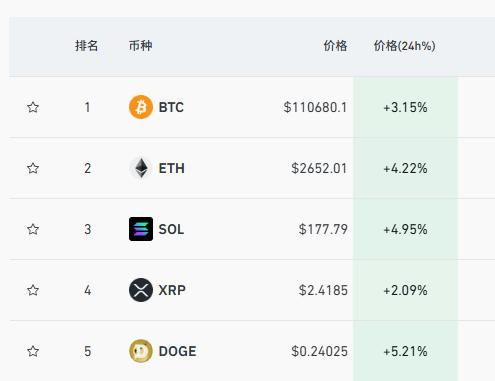The width and height of the screenshot is (495, 381).
Task: Click the XRP black circle logo
Action: (x=141, y=290)
